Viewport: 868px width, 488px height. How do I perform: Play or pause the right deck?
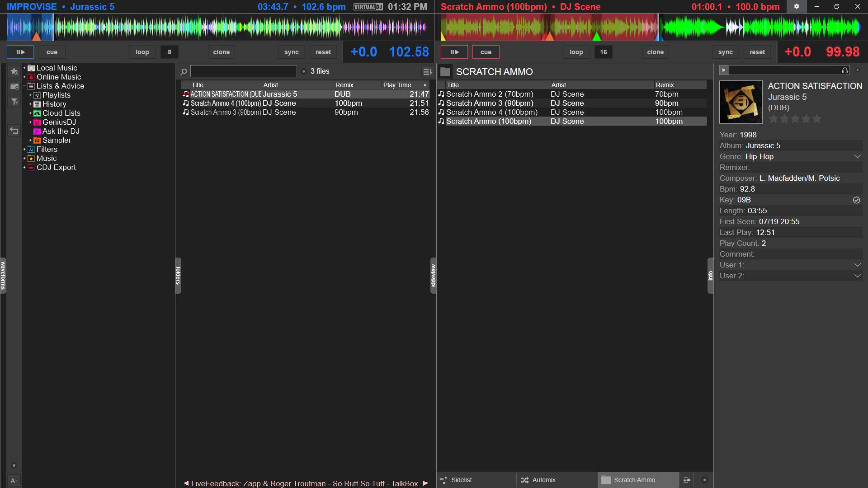coord(454,52)
